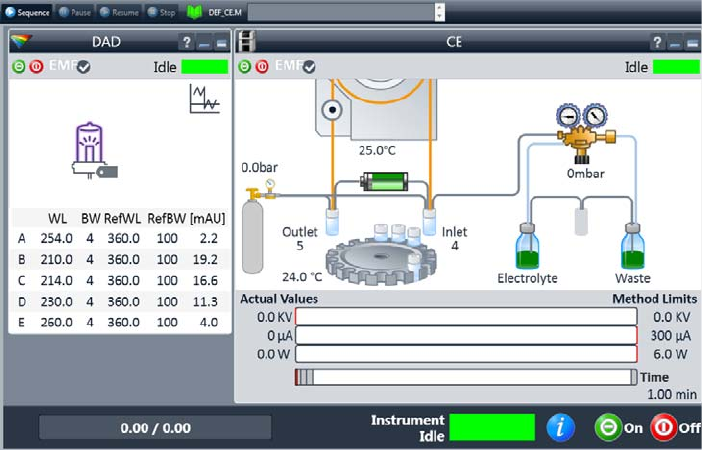The height and width of the screenshot is (450, 702).
Task: Click the 0.00 / 0.00 runtime display
Action: 155,428
